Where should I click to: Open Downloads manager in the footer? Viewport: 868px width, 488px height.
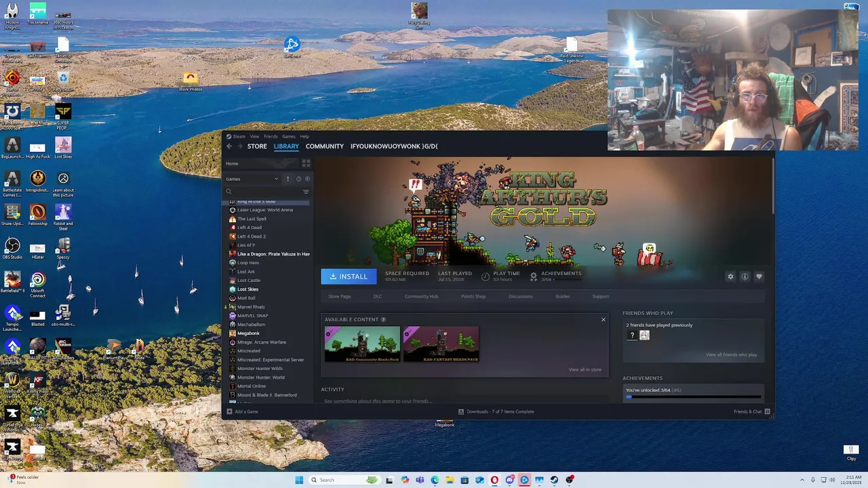496,411
